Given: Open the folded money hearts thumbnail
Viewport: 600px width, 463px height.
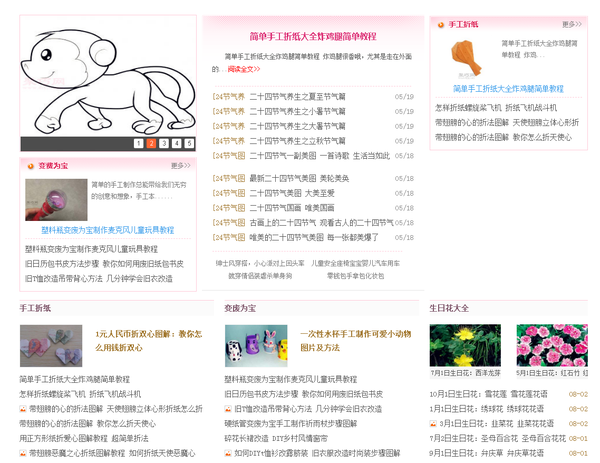Looking at the screenshot, I should coord(51,346).
